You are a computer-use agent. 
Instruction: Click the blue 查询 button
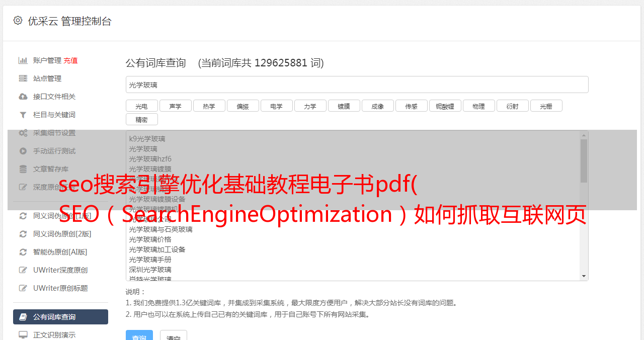[139, 336]
